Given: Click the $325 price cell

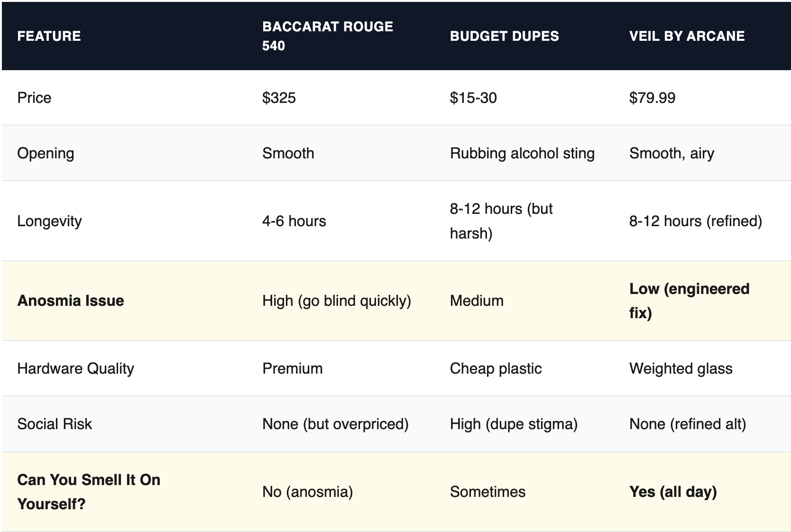Looking at the screenshot, I should [279, 98].
